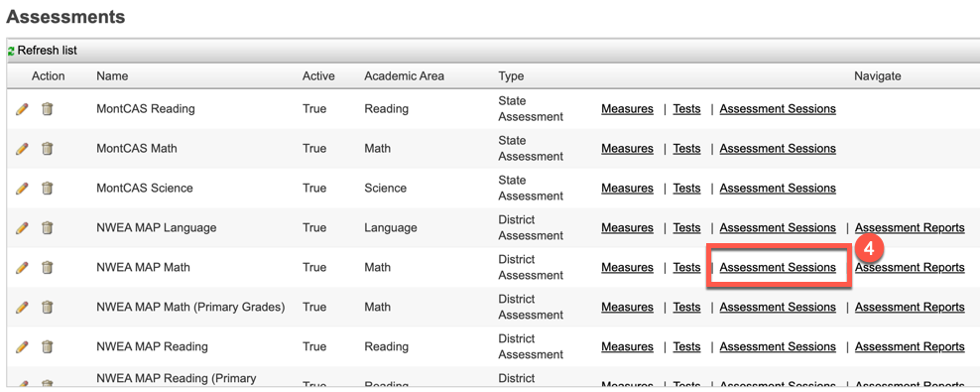Edit NWEA MAP Reading pencil icon

point(22,346)
